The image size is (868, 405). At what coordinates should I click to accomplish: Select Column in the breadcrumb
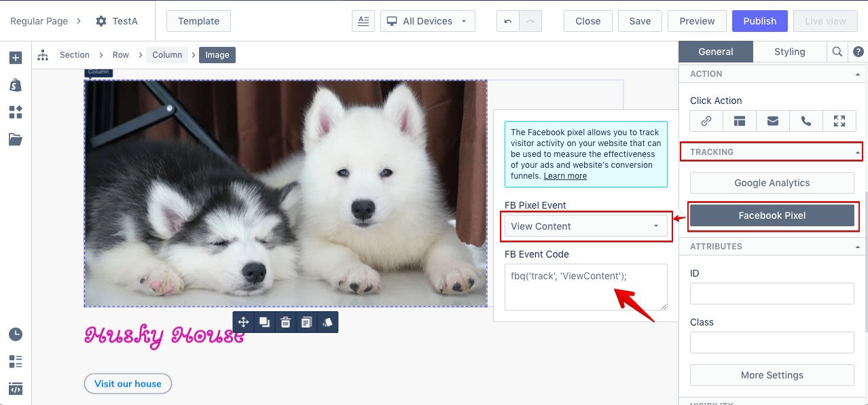[x=167, y=55]
